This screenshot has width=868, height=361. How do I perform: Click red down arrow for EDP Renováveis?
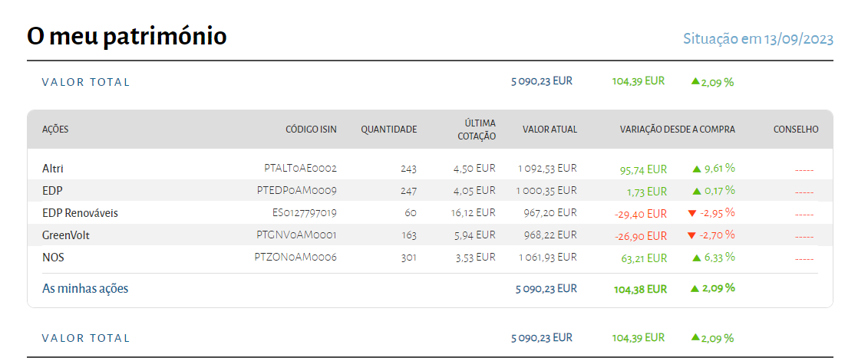(691, 213)
